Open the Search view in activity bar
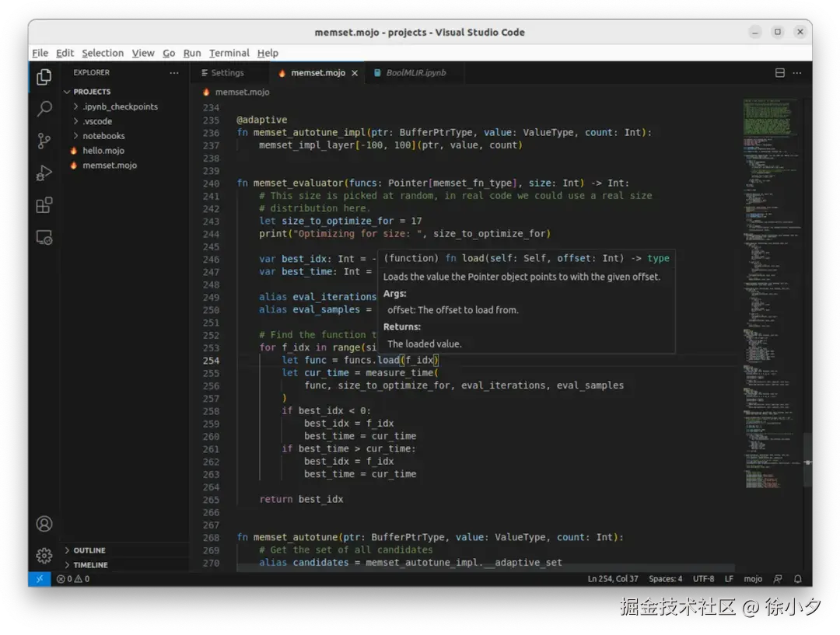Image resolution: width=840 pixels, height=635 pixels. click(x=44, y=110)
